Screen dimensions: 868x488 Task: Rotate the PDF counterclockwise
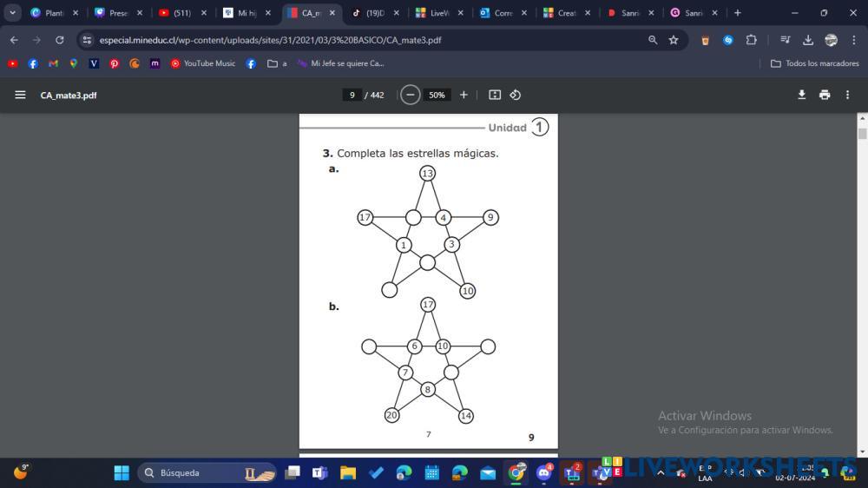(x=516, y=95)
